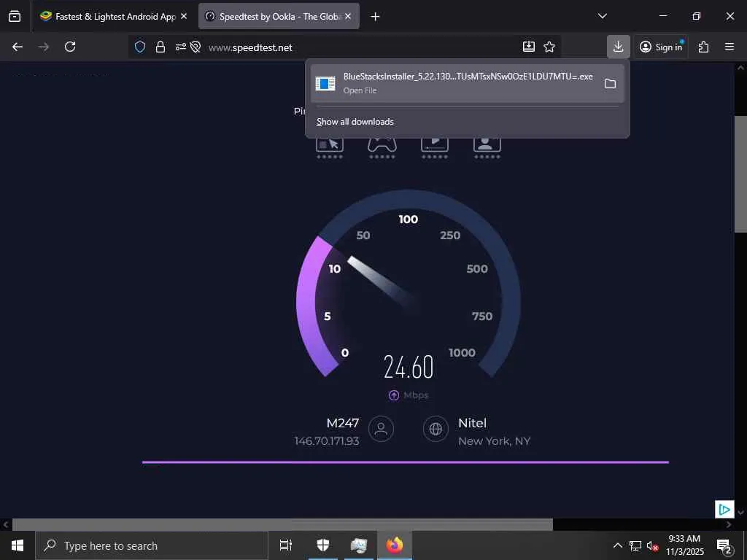Close the Speedtest by Ookla tab

tap(348, 16)
